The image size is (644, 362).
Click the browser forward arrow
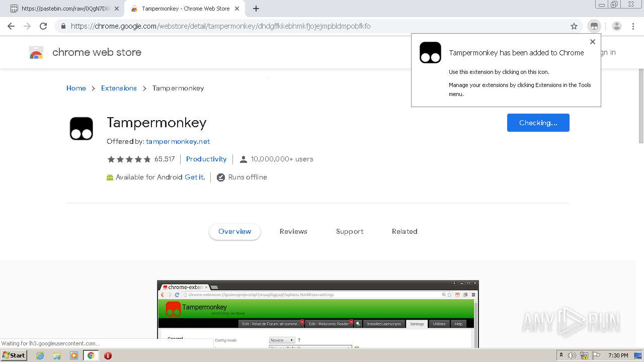tap(27, 26)
